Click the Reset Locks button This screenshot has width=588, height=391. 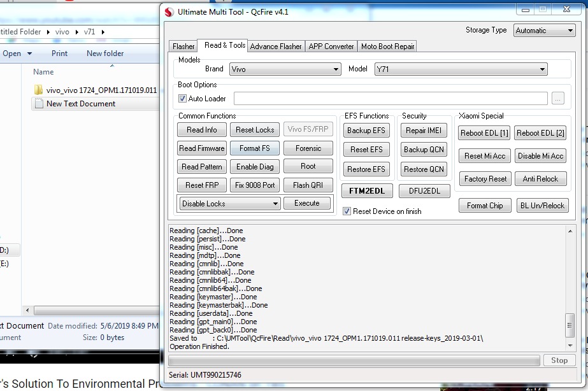pos(255,130)
